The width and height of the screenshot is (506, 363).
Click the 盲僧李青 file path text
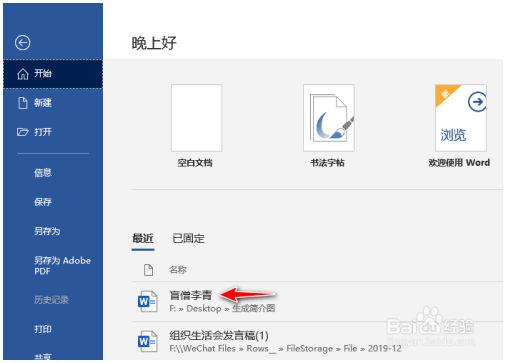point(222,309)
